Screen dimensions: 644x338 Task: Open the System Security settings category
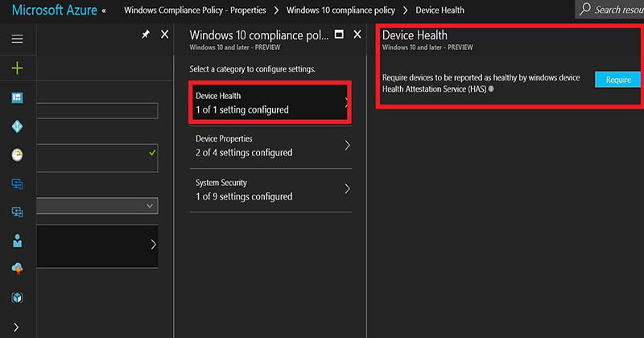[x=270, y=189]
